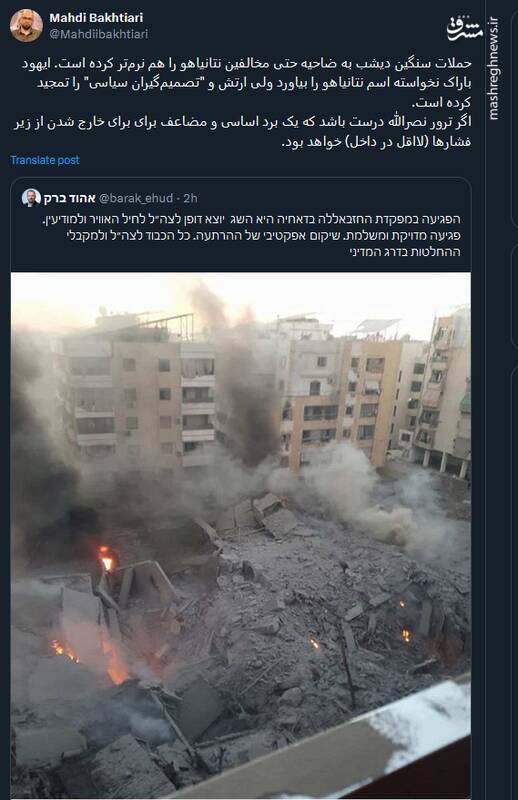Click the last line of the Persian tweet
This screenshot has width=518, height=800.
tap(376, 142)
